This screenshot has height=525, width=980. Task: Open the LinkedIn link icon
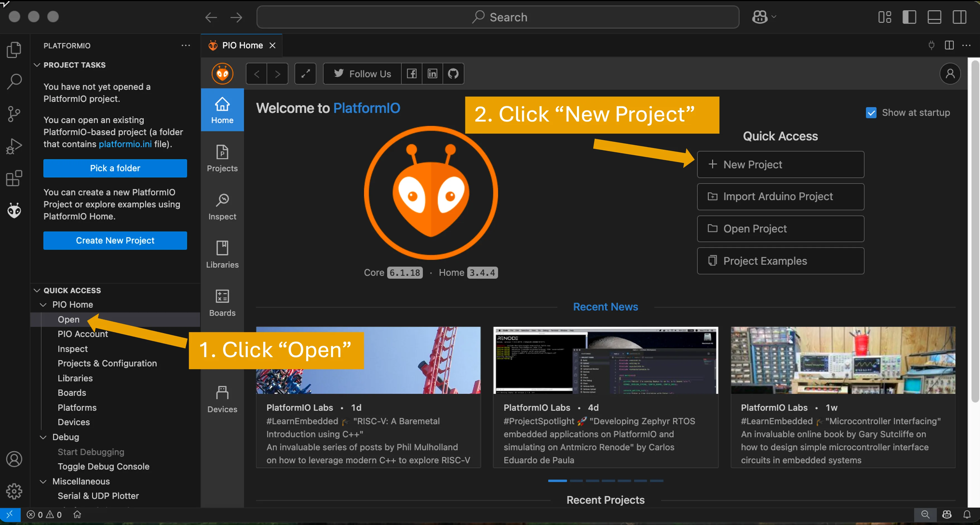[x=432, y=74]
